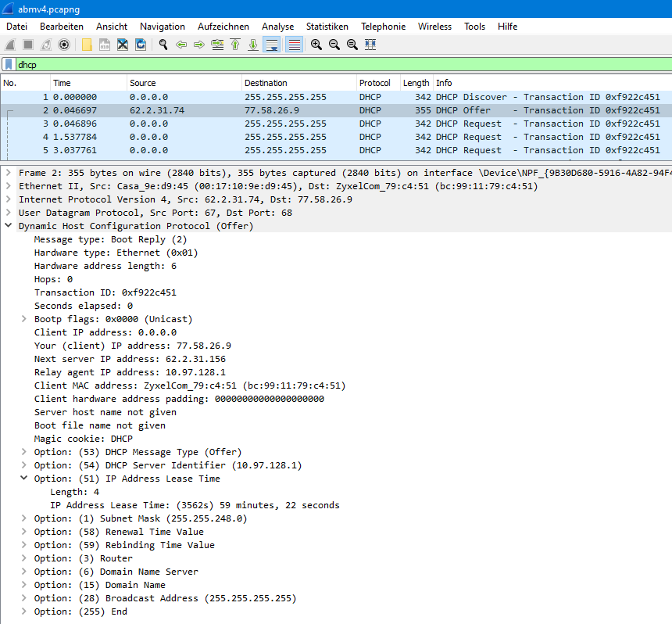Toggle packet list colorization
This screenshot has width=672, height=624.
pos(294,45)
